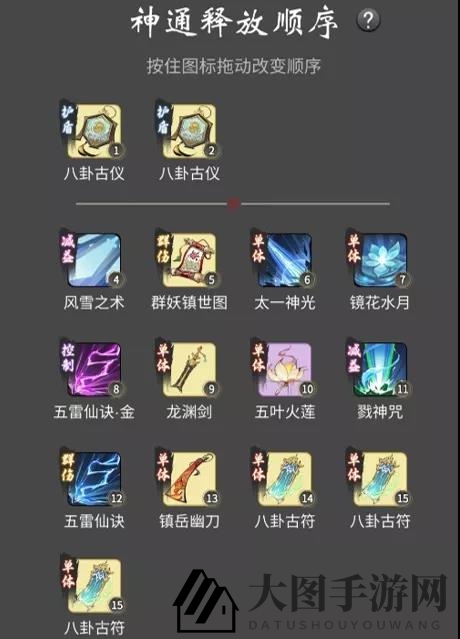Viewport: 460px width, 639px height.
Task: Choose the 镜花水月 lotus skill icon
Action: pos(380,260)
